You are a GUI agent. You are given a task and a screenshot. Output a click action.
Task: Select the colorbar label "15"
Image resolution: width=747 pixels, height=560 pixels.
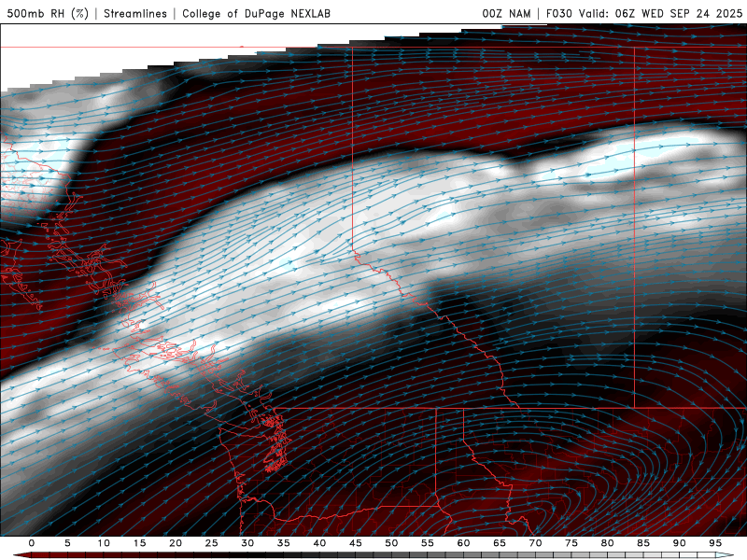point(139,543)
